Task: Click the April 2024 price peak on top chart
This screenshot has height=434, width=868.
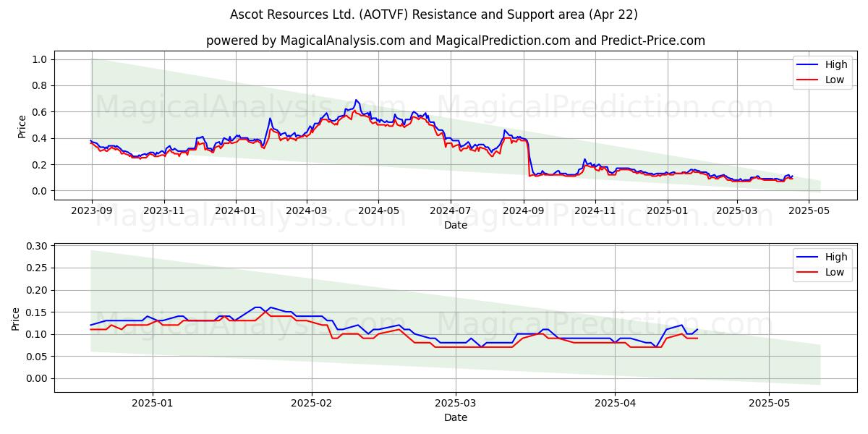Action: [356, 101]
